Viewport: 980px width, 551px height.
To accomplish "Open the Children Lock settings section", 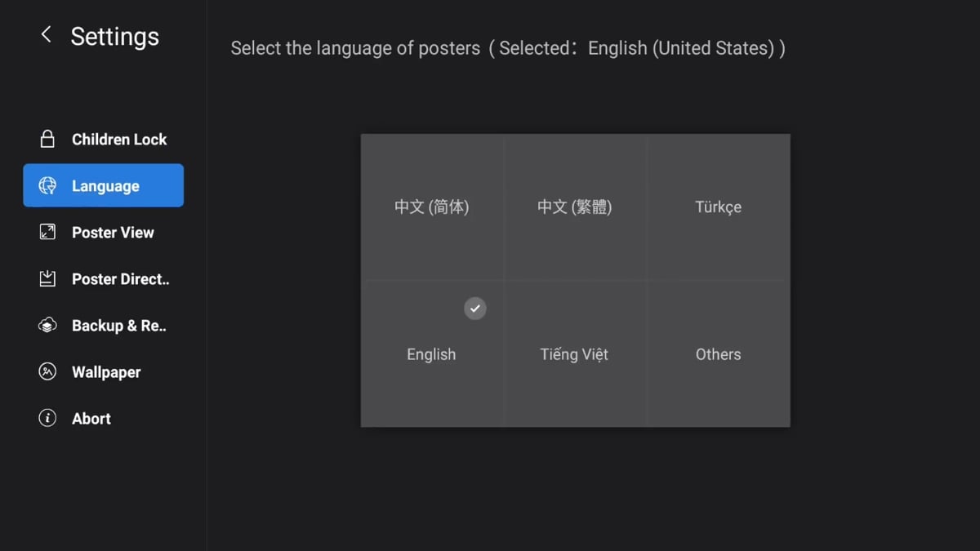I will pyautogui.click(x=118, y=139).
